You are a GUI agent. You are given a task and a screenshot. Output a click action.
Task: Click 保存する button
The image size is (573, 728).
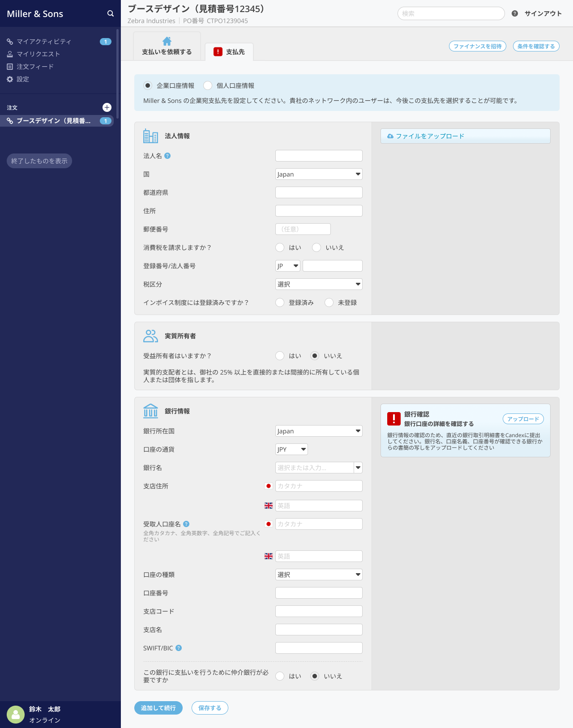[x=210, y=708]
